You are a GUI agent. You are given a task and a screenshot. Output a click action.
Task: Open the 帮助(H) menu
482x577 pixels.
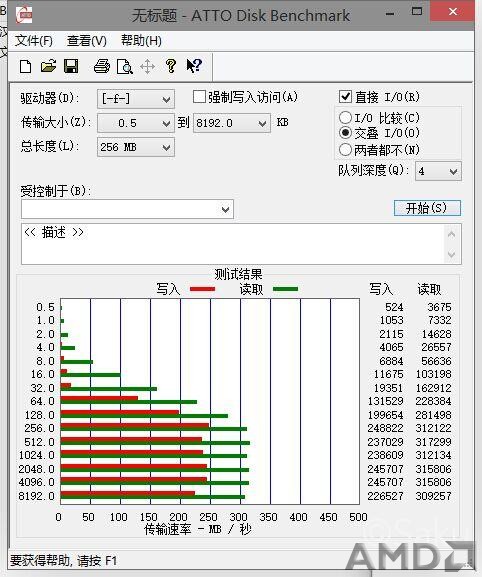(141, 41)
